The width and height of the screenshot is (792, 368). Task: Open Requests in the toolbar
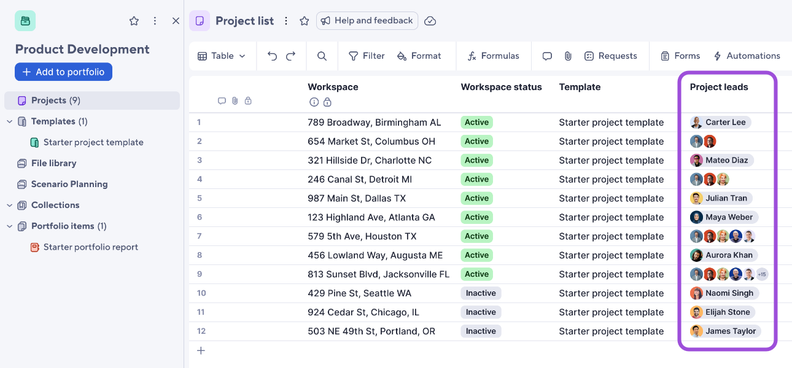[611, 56]
